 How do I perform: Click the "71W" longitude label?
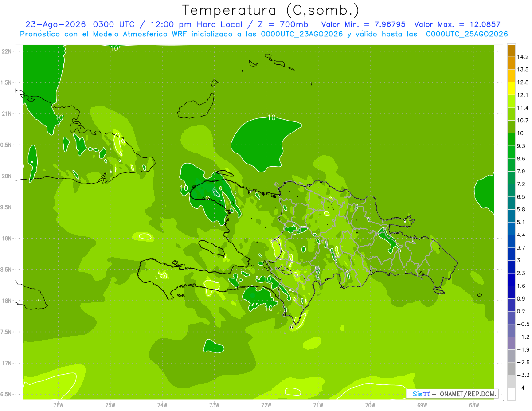318,405
